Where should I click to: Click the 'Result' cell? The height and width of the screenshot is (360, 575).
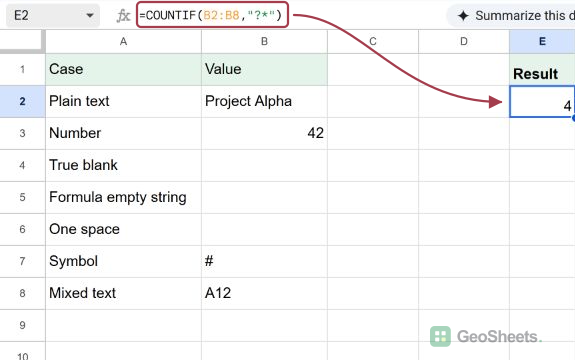coord(542,69)
